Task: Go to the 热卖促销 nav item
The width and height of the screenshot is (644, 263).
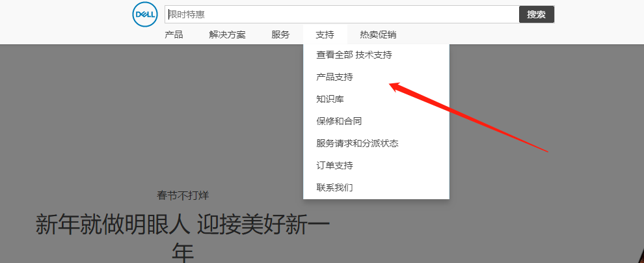Action: (378, 35)
